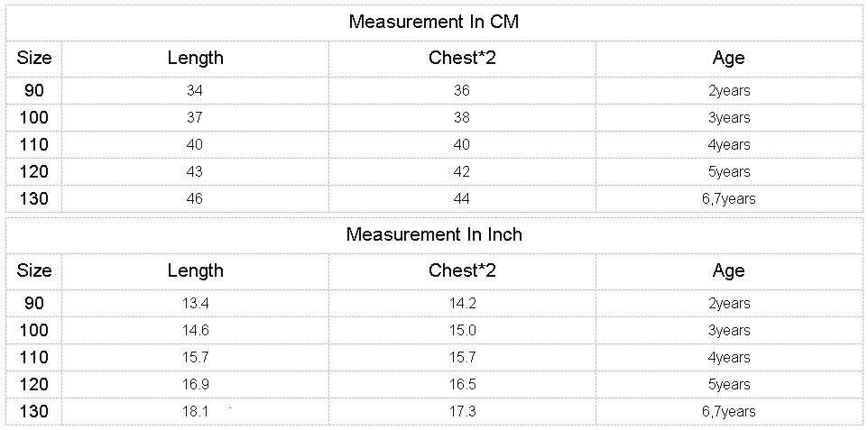Click the Age header in the CM table
Viewport: 868px width, 430px height.
pos(728,58)
